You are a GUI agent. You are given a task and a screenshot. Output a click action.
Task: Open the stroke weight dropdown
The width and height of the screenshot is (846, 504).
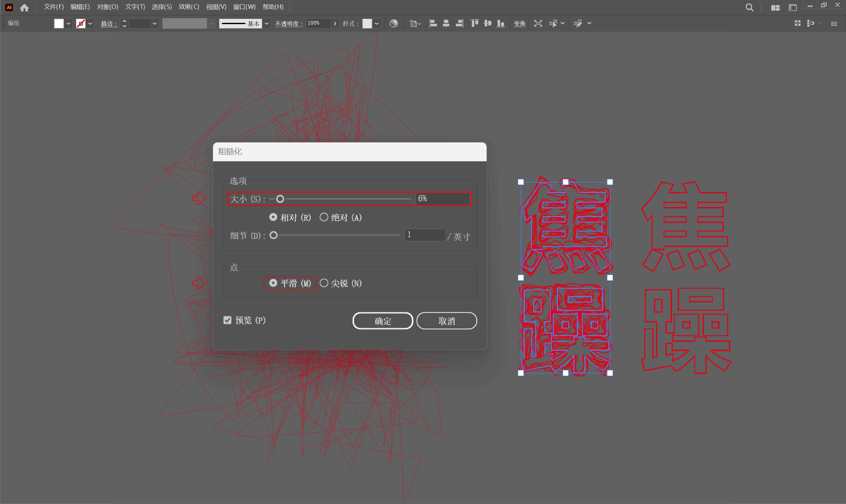click(x=154, y=23)
